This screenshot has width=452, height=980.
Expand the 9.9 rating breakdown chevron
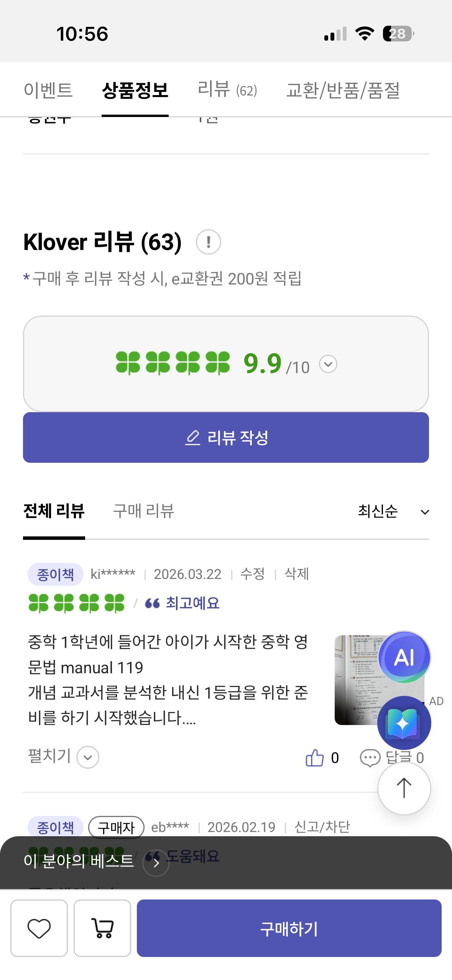click(x=328, y=364)
